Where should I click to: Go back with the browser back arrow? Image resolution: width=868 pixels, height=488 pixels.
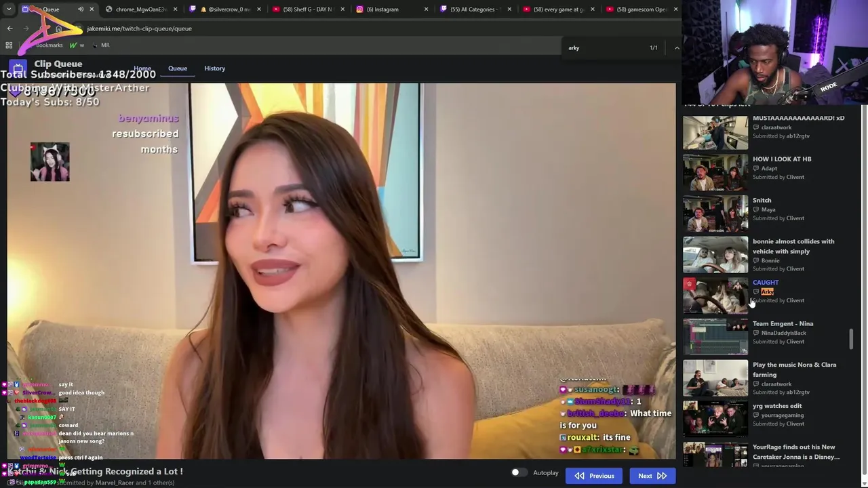pyautogui.click(x=9, y=28)
